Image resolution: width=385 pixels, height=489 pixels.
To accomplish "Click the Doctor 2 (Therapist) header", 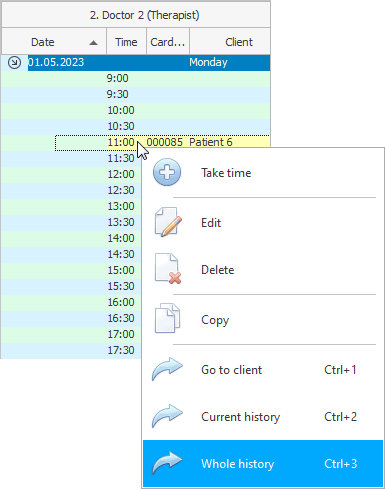I will point(136,15).
